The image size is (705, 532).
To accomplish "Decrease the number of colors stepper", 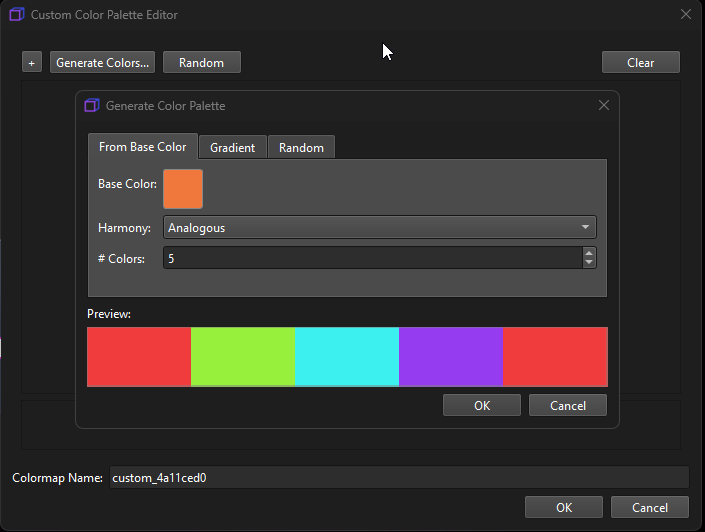I will (589, 263).
